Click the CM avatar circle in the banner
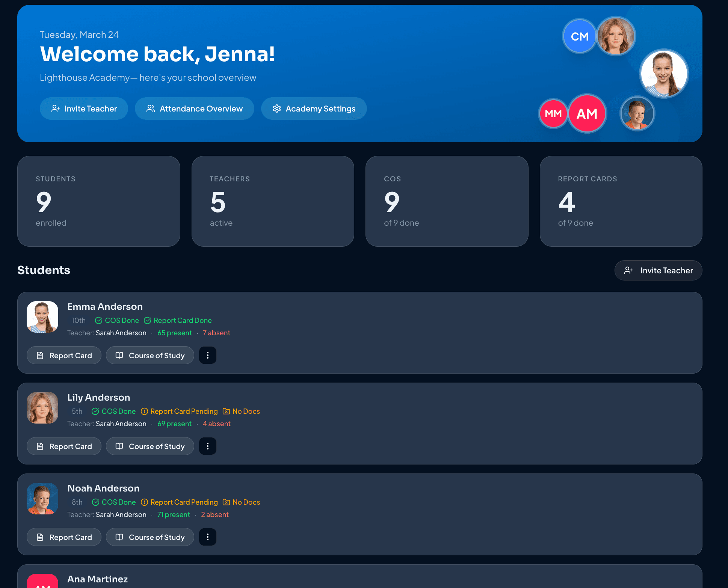The width and height of the screenshot is (728, 588). click(x=579, y=36)
